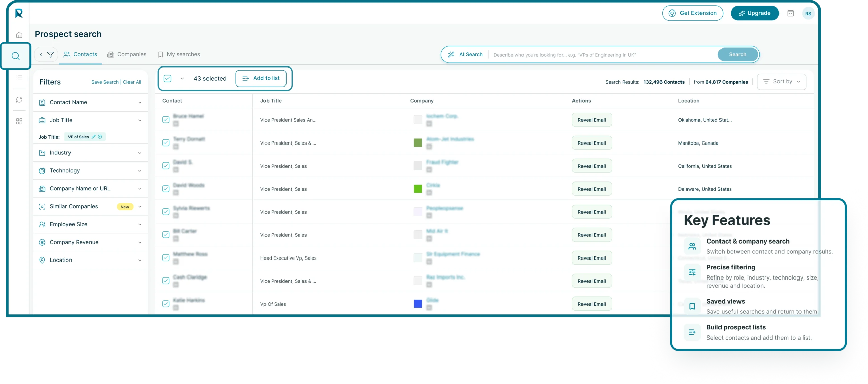The width and height of the screenshot is (868, 384).
Task: Click the Clear All link
Action: (132, 82)
